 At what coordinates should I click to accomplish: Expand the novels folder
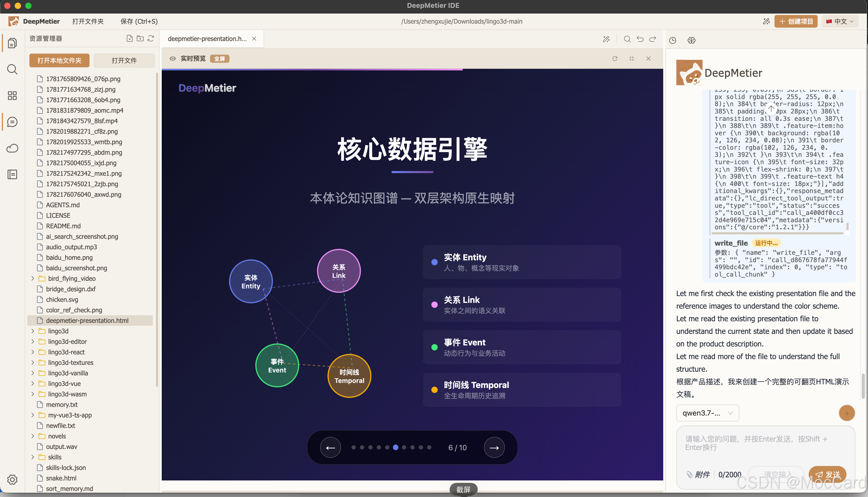click(33, 436)
